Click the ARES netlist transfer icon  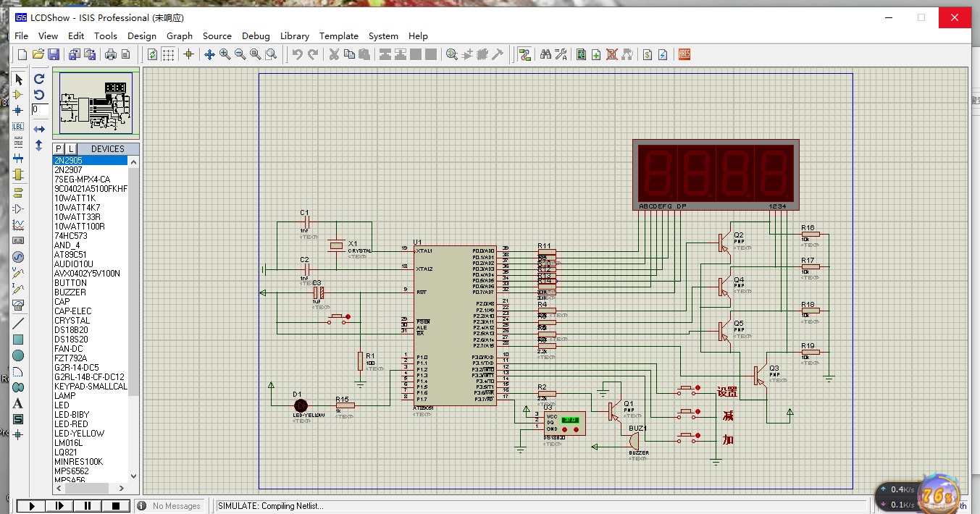(684, 54)
